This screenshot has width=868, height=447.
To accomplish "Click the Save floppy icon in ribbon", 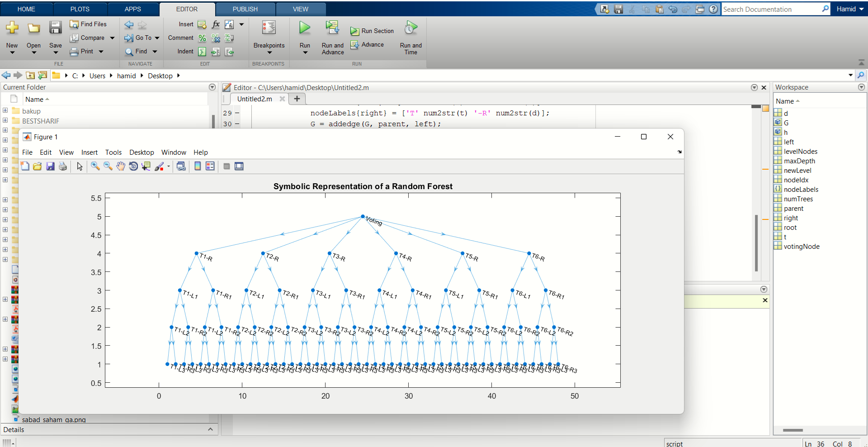I will coord(56,28).
